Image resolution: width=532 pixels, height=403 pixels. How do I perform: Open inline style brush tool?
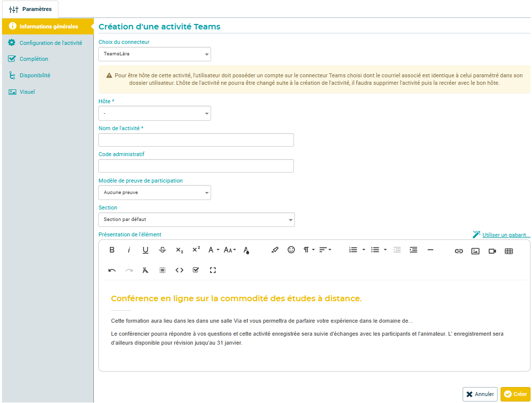274,250
